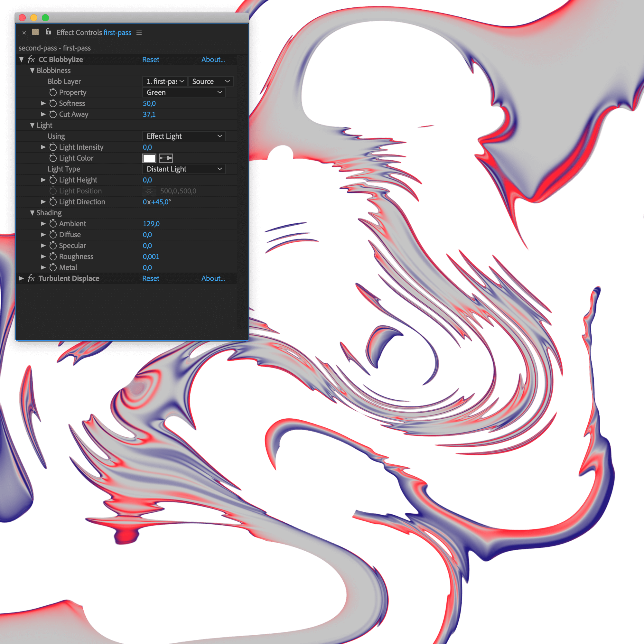This screenshot has height=644, width=644.
Task: Toggle the panel lock icon
Action: pyautogui.click(x=48, y=32)
